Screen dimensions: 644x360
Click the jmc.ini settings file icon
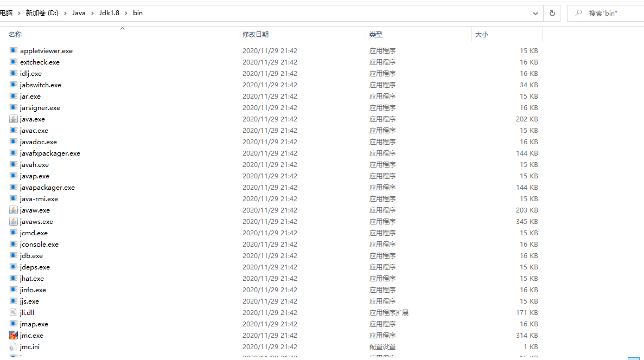[x=13, y=346]
